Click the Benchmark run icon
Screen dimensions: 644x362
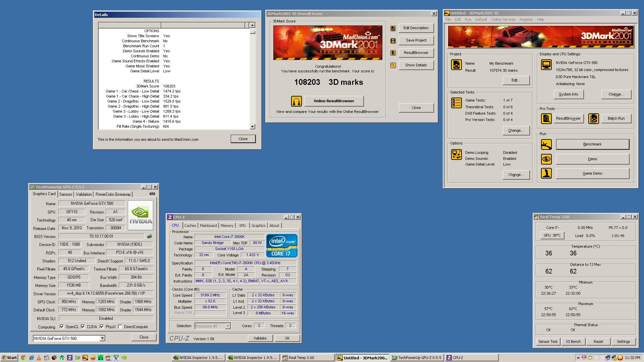pyautogui.click(x=546, y=144)
